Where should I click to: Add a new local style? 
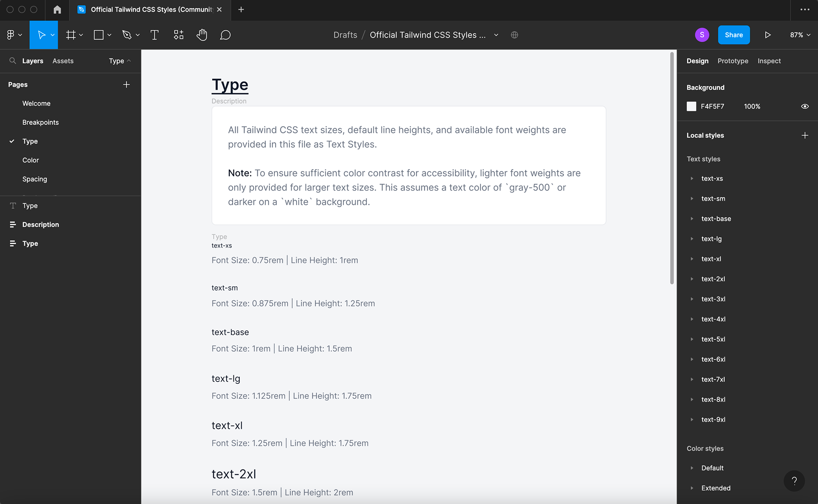click(805, 135)
